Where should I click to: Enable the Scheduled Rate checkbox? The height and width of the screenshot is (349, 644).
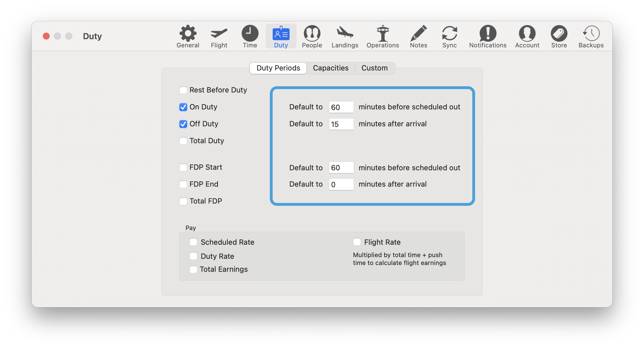[x=193, y=242]
